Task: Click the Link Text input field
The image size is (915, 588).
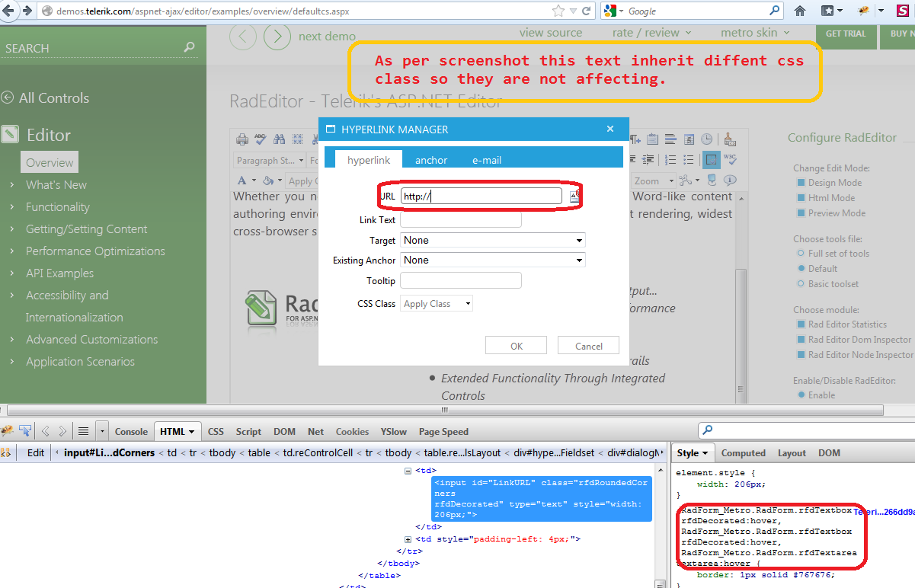Action: coord(461,219)
